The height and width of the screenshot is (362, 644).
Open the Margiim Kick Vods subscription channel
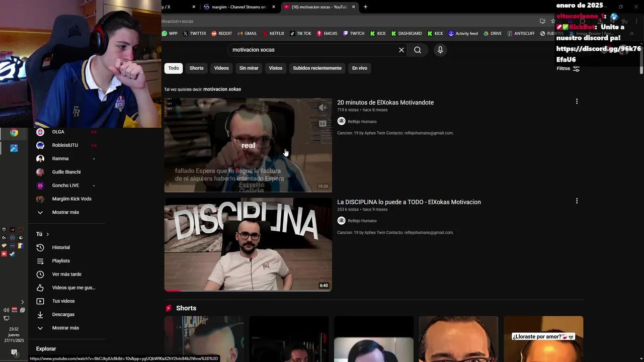click(x=70, y=199)
